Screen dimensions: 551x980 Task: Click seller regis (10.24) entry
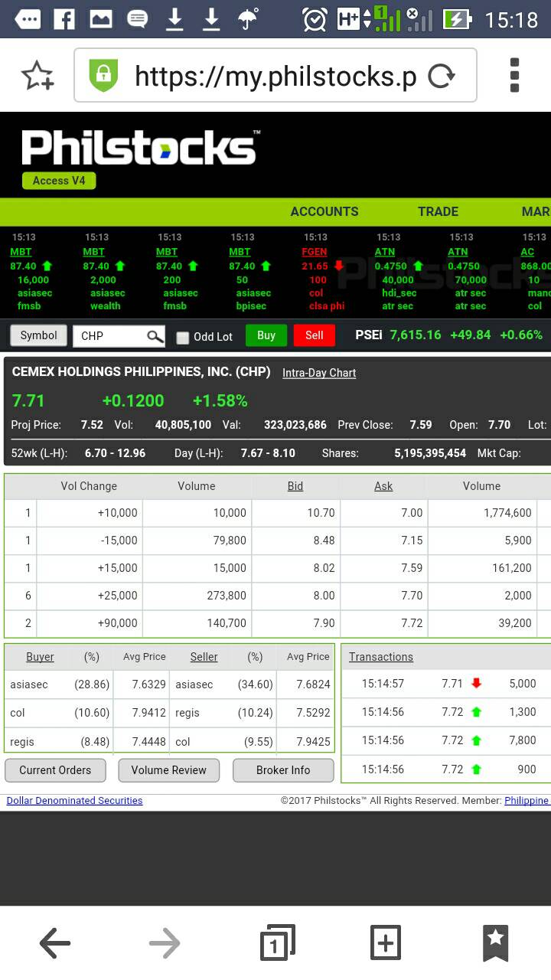[x=251, y=713]
